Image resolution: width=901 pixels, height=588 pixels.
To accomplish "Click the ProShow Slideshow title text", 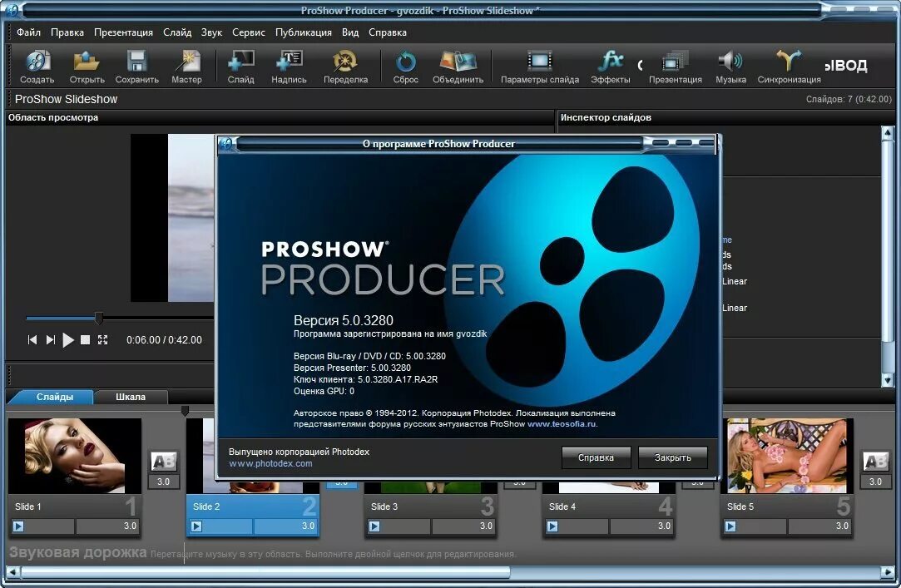I will click(66, 99).
